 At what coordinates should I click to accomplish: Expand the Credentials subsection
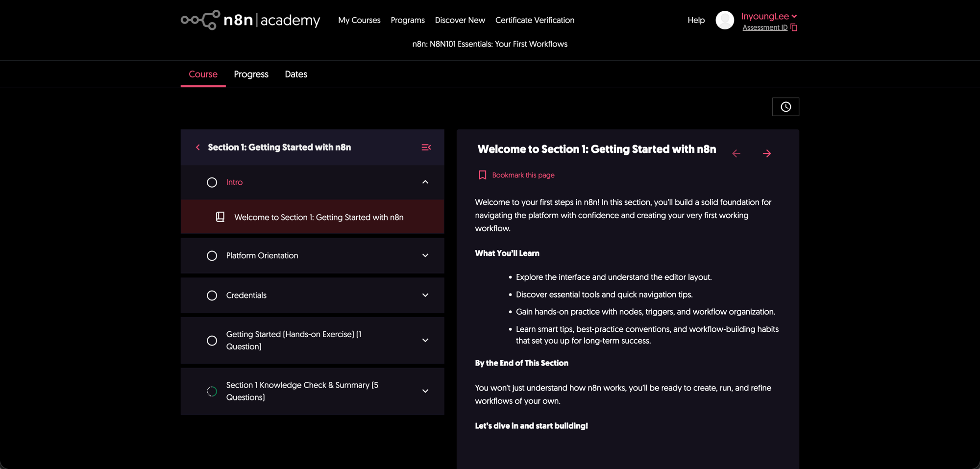(425, 296)
